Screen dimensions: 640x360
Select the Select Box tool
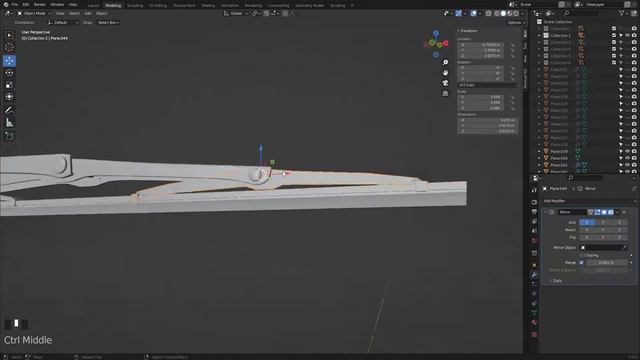click(9, 36)
